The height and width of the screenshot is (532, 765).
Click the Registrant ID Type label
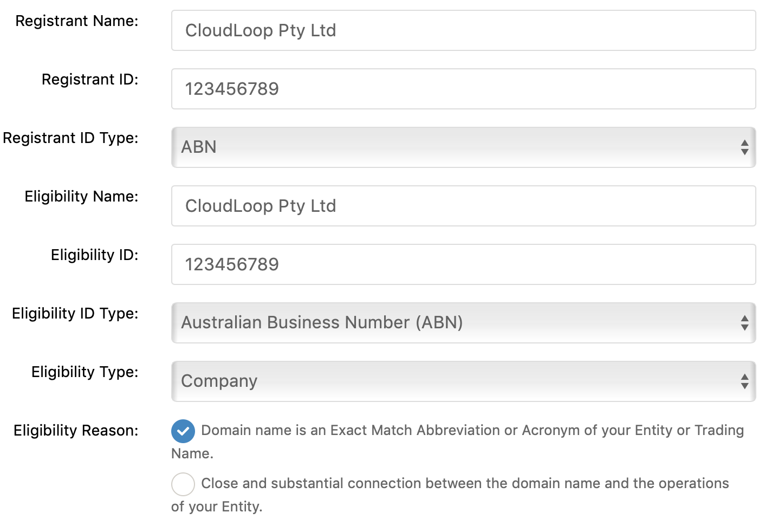[x=70, y=138]
